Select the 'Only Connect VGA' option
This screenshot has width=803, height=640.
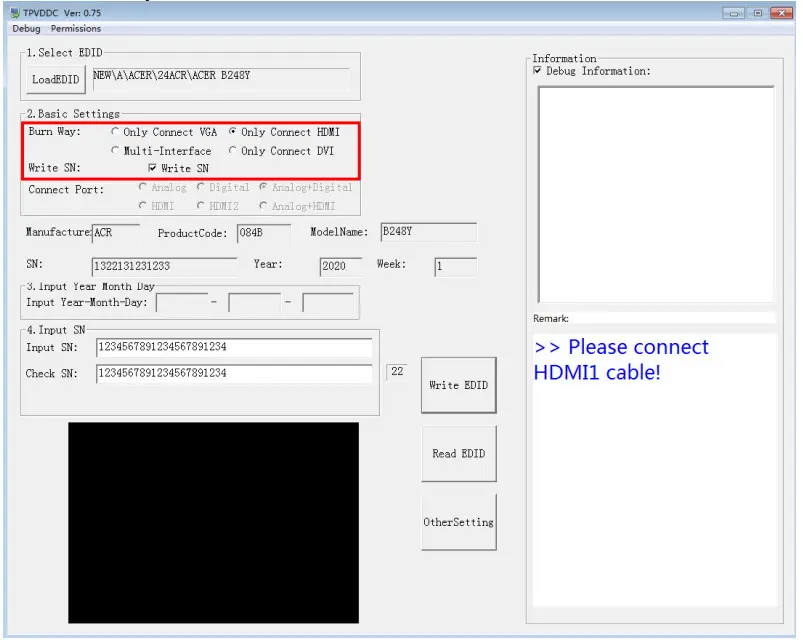tap(117, 131)
